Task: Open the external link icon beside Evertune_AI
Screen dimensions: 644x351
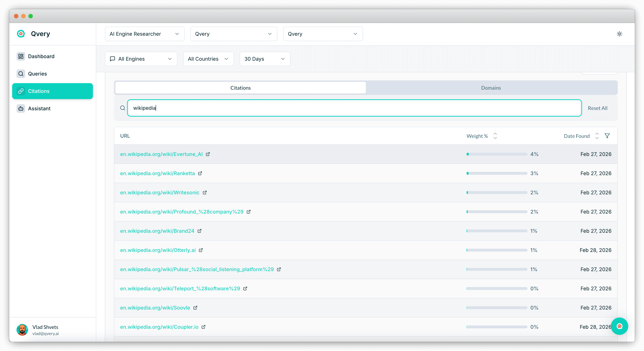Action: pyautogui.click(x=208, y=154)
